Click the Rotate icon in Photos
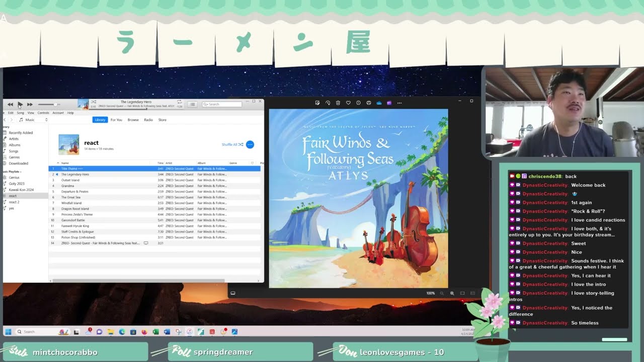Screen dimensions: 644x362 click(328, 103)
